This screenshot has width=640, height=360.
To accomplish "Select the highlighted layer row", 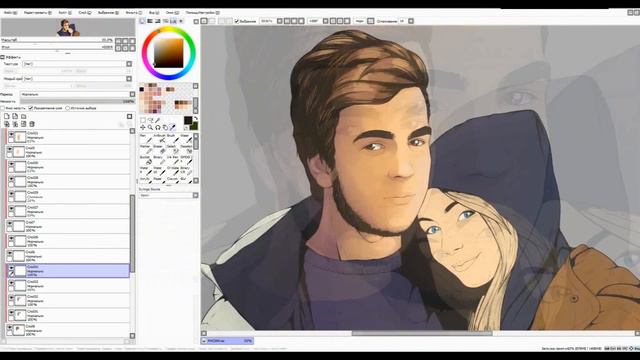I will click(68, 271).
